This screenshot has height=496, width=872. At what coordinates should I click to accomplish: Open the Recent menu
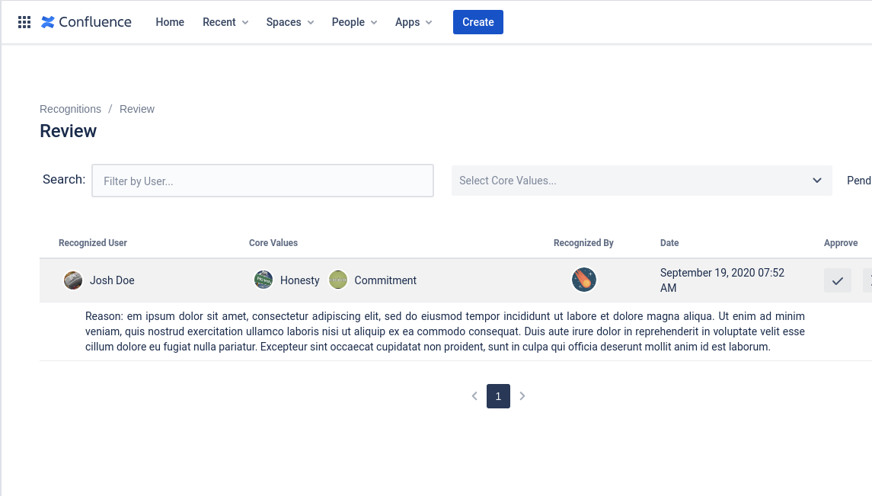225,22
